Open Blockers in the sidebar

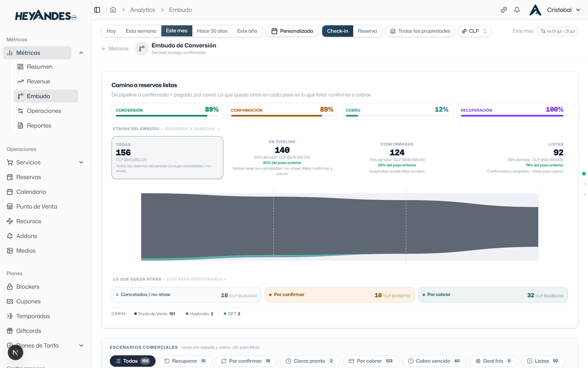[46, 287]
